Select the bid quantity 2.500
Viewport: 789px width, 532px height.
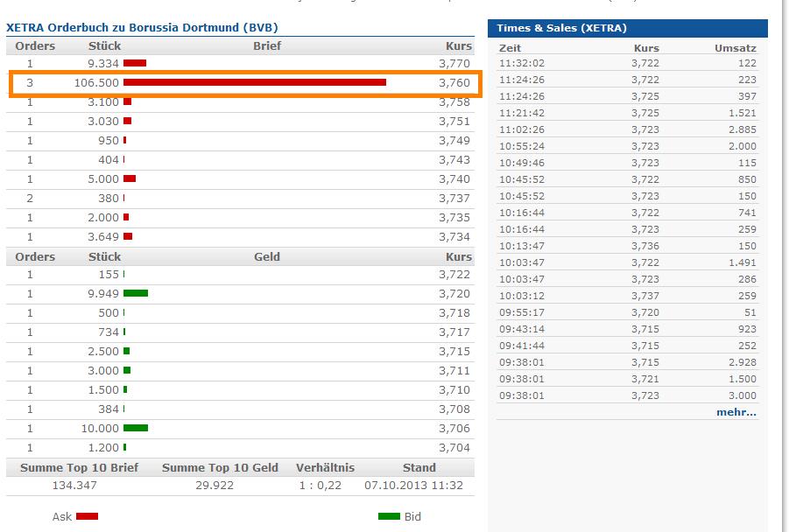click(103, 351)
